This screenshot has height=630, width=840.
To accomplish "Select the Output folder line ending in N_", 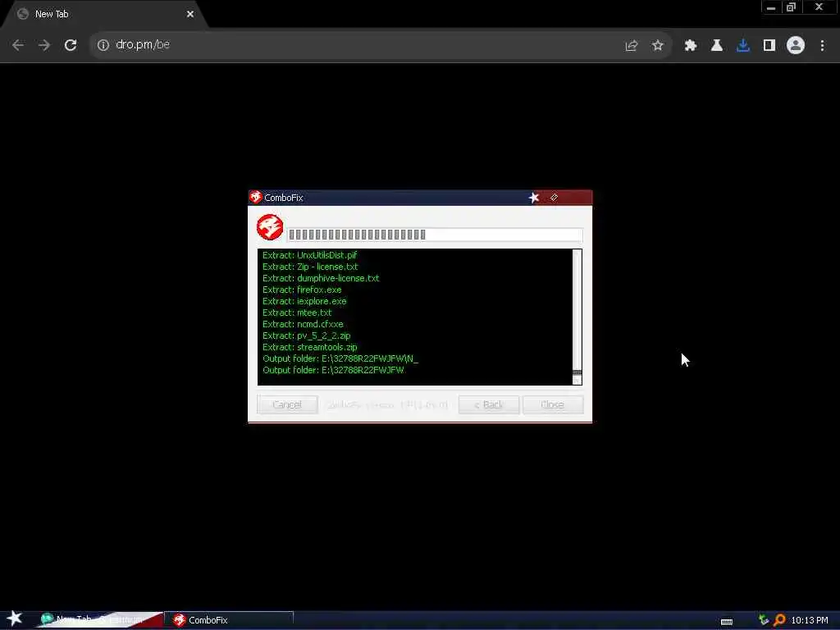I will click(340, 359).
